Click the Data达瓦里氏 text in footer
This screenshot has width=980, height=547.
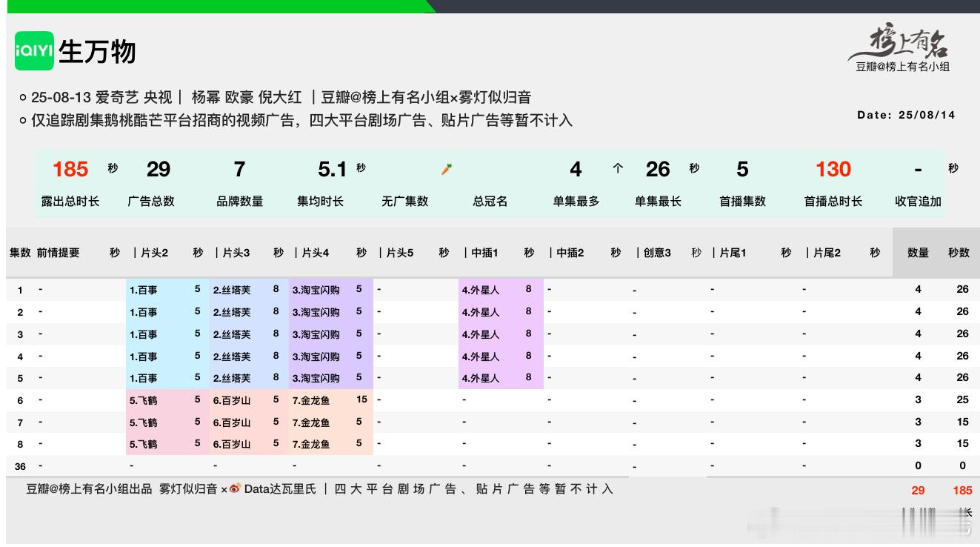(x=280, y=489)
